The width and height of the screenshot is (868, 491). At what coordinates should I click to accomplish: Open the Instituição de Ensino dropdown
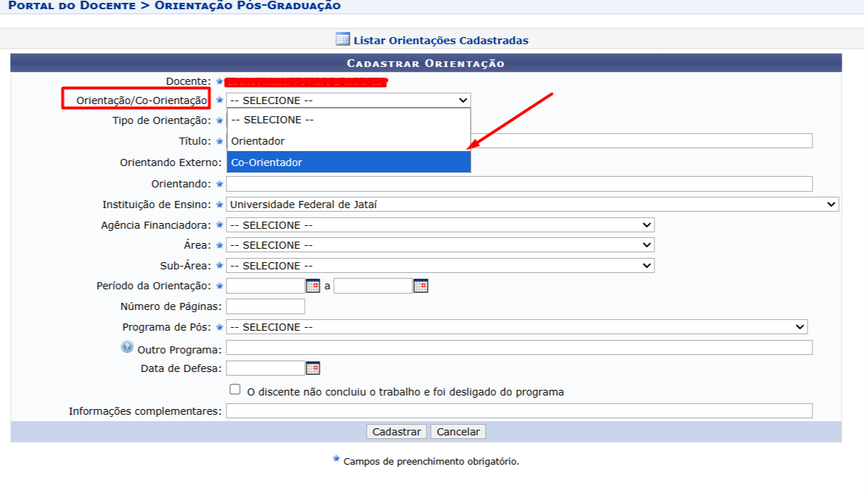click(x=533, y=205)
